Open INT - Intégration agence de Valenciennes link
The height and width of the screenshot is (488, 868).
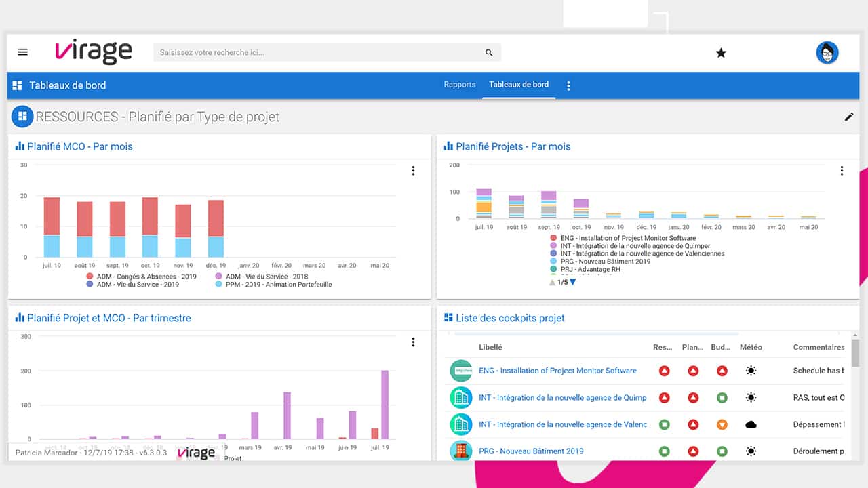point(563,424)
